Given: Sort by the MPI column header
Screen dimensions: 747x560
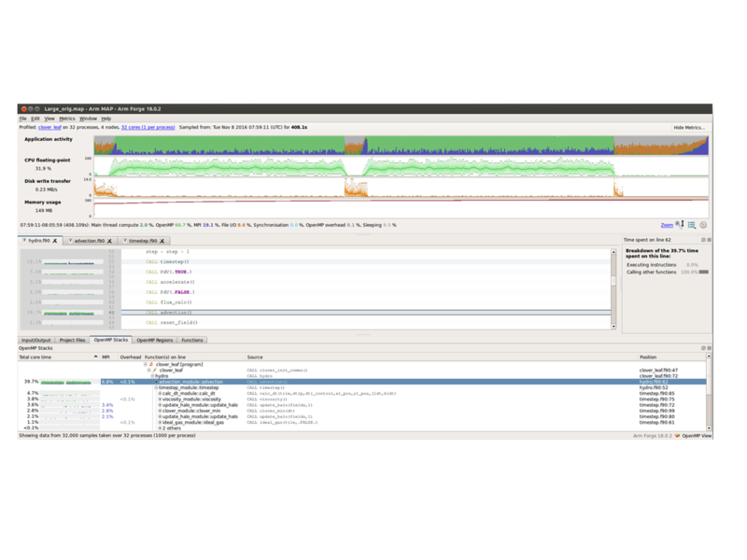Looking at the screenshot, I should [x=109, y=357].
